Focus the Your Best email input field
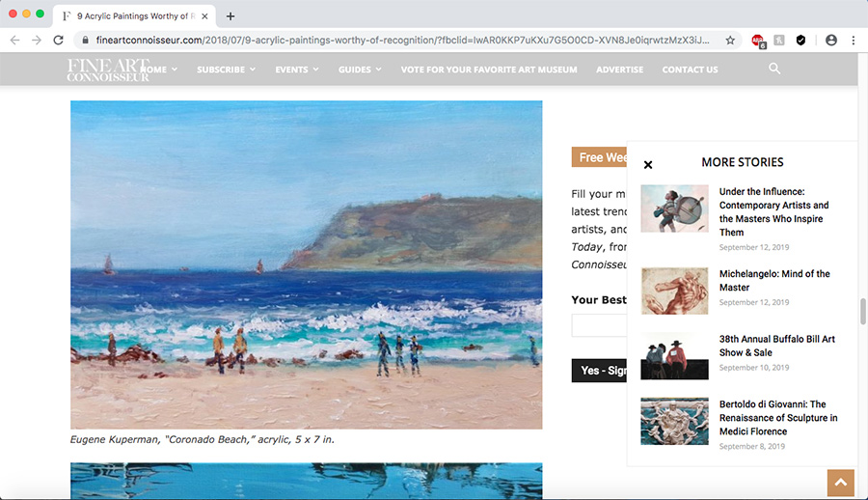 coord(600,325)
